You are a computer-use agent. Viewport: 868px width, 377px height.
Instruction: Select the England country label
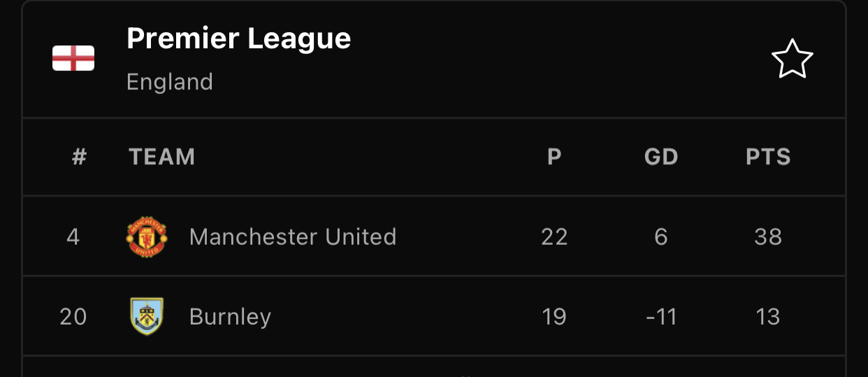[x=170, y=82]
